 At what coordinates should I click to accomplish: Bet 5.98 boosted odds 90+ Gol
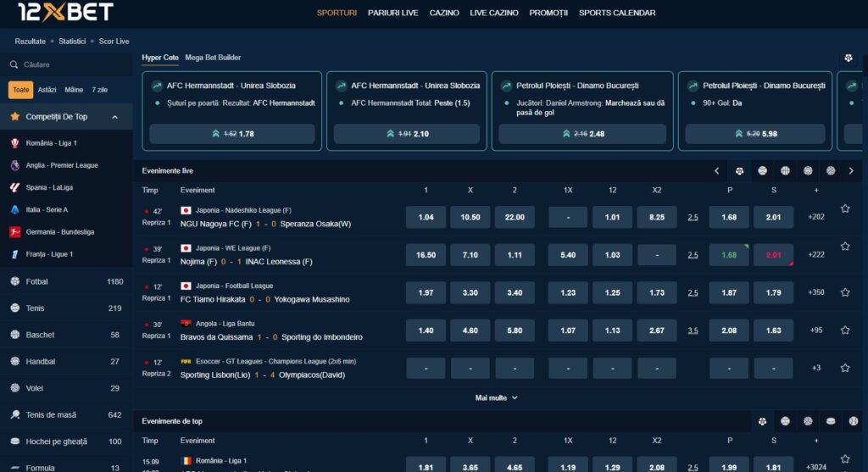(755, 134)
